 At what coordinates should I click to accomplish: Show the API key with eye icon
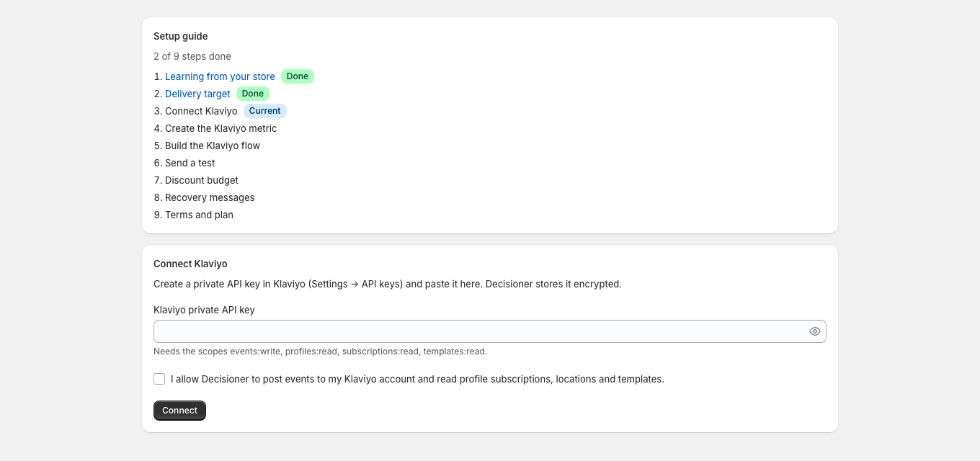point(815,331)
